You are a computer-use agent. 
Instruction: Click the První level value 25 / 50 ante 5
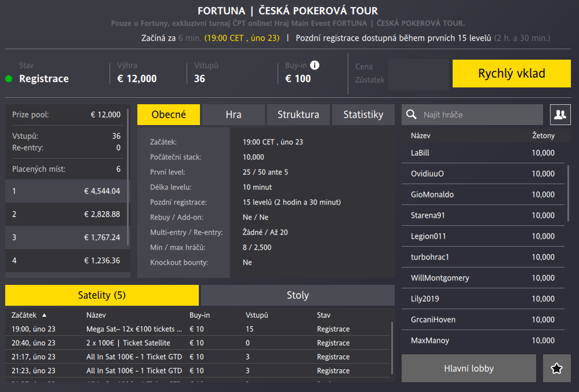pos(265,172)
